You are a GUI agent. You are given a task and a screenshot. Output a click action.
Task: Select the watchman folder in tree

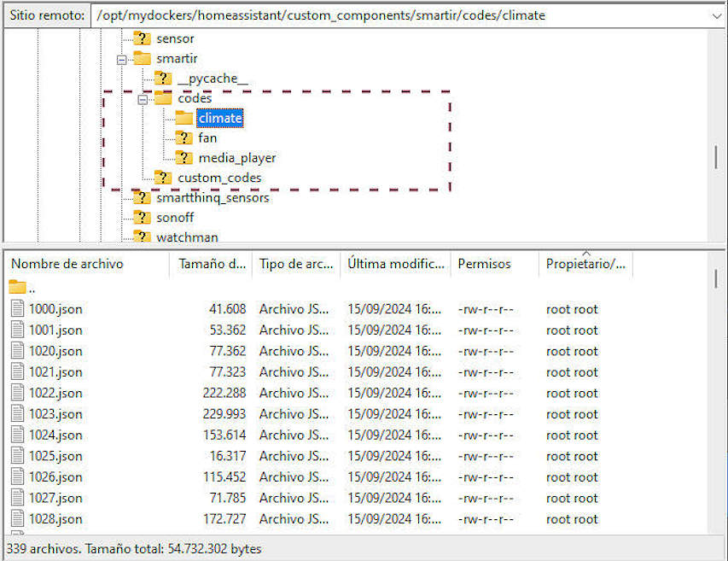tap(187, 237)
